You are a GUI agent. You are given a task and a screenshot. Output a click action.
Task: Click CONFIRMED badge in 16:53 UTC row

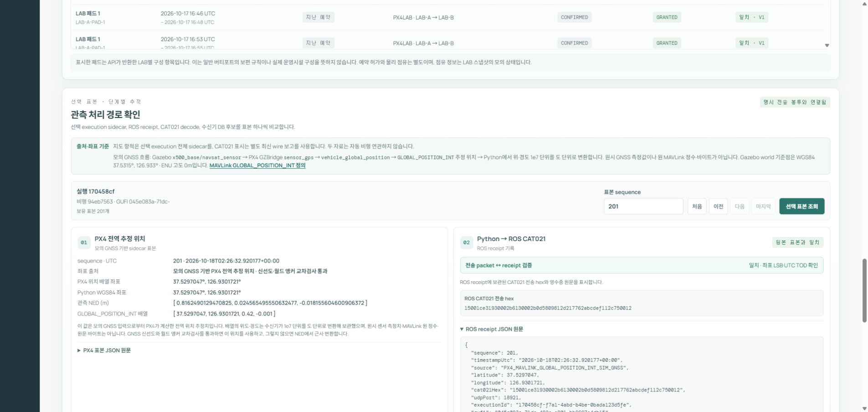coord(574,43)
